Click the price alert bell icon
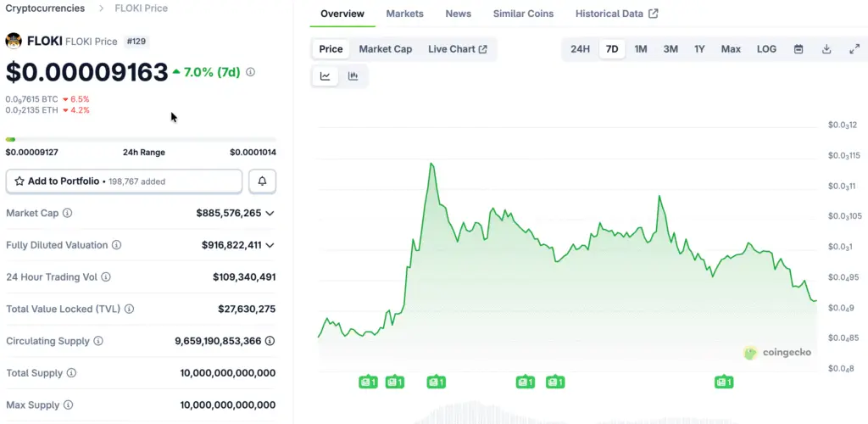 (x=262, y=181)
